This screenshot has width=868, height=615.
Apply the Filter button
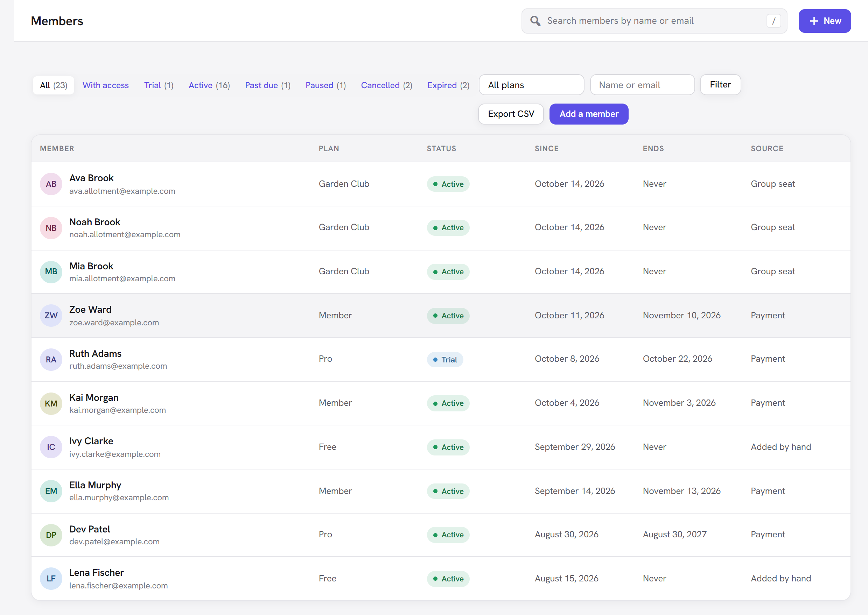click(720, 84)
